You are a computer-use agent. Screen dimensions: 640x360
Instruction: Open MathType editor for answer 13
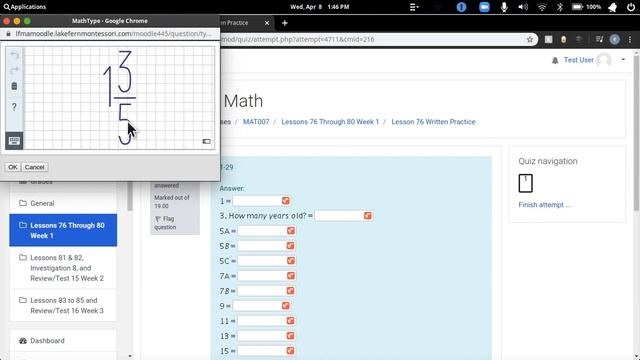point(290,336)
